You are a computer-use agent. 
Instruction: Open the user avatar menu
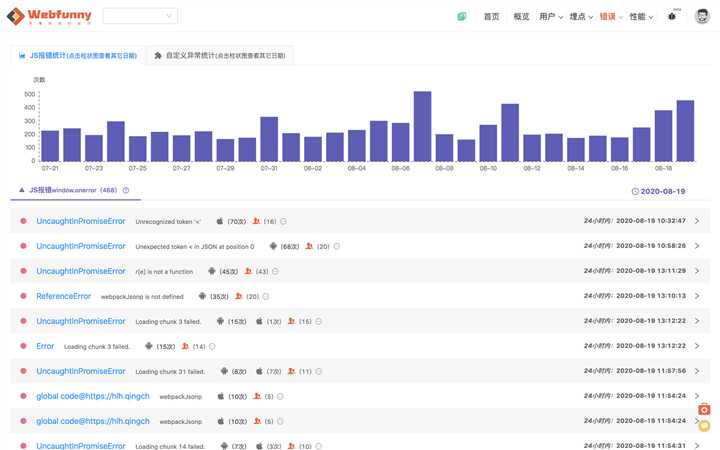[x=702, y=16]
